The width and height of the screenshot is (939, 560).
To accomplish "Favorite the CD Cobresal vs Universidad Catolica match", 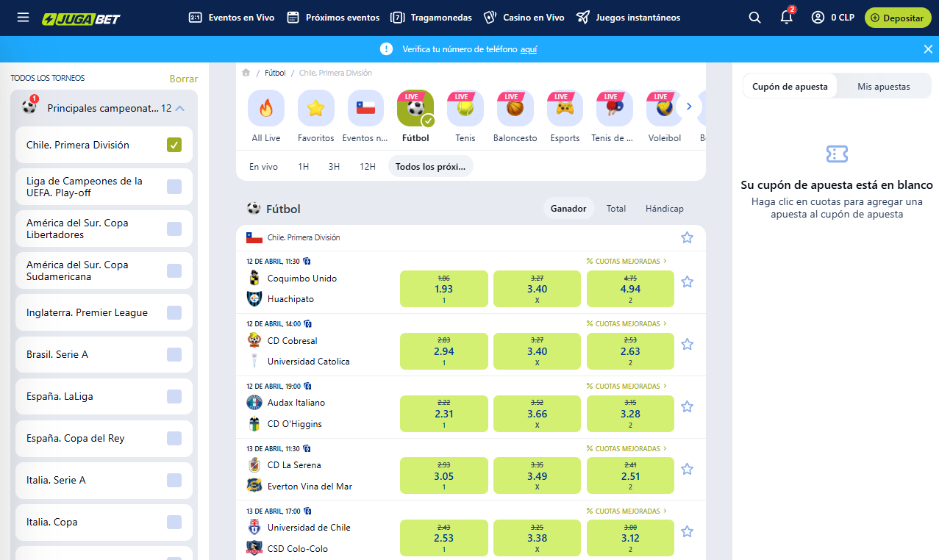I will 687,344.
